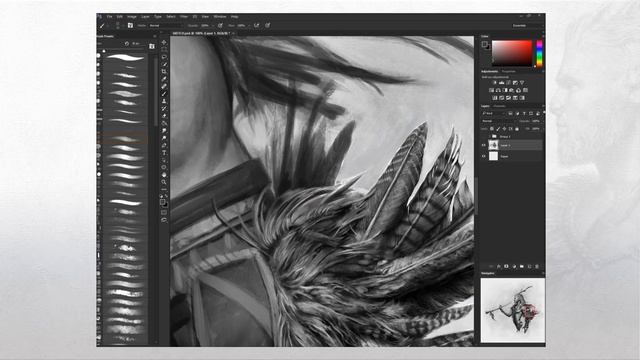Add a Brightness/Contrast adjustment

494,83
